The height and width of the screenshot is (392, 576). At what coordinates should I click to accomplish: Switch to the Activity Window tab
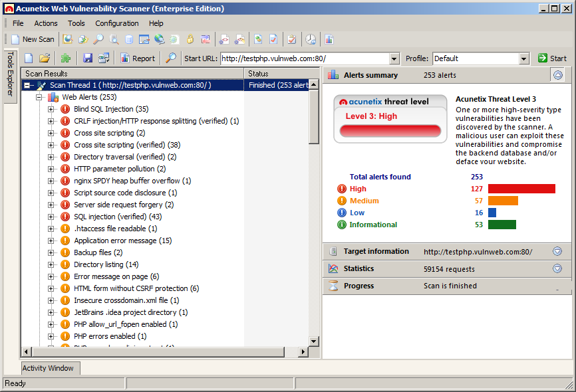[x=51, y=368]
